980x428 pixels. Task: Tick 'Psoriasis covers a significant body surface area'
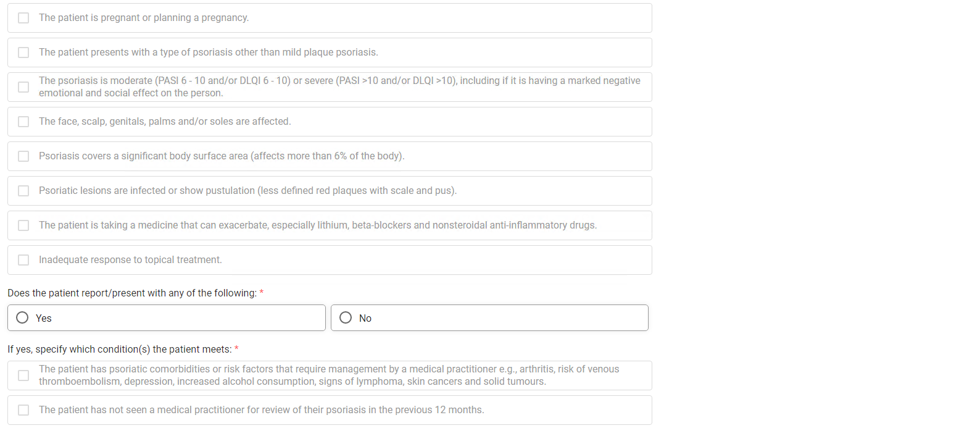tap(23, 156)
